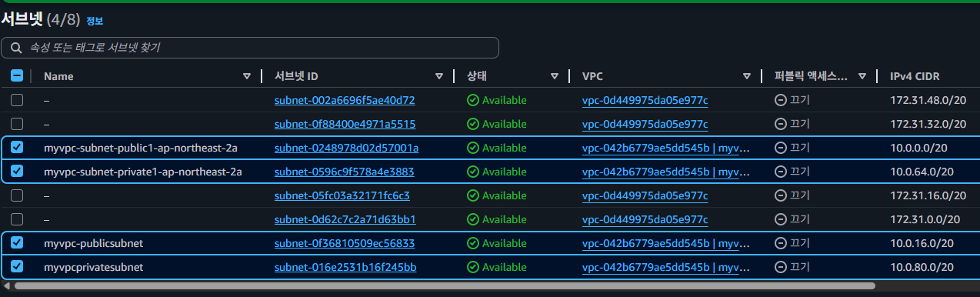
Task: Open sort arrow on 상태 column
Action: coord(555,76)
